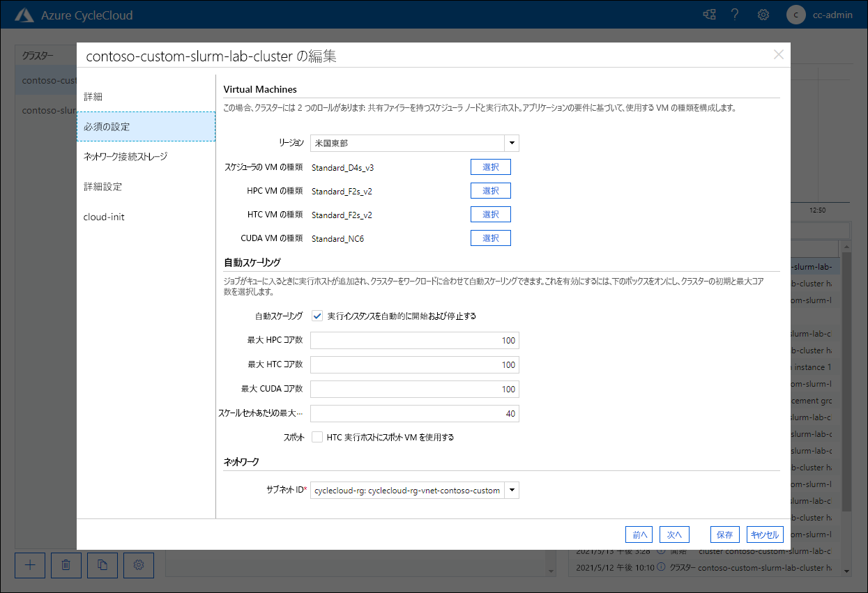Duplicate cluster with the copy icon
The image size is (868, 593).
click(102, 565)
